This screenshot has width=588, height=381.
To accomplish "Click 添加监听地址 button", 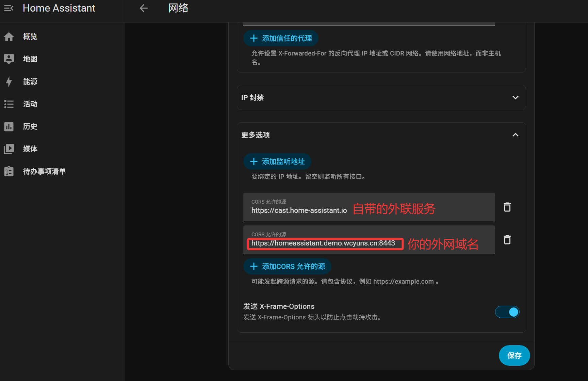I will tap(277, 161).
